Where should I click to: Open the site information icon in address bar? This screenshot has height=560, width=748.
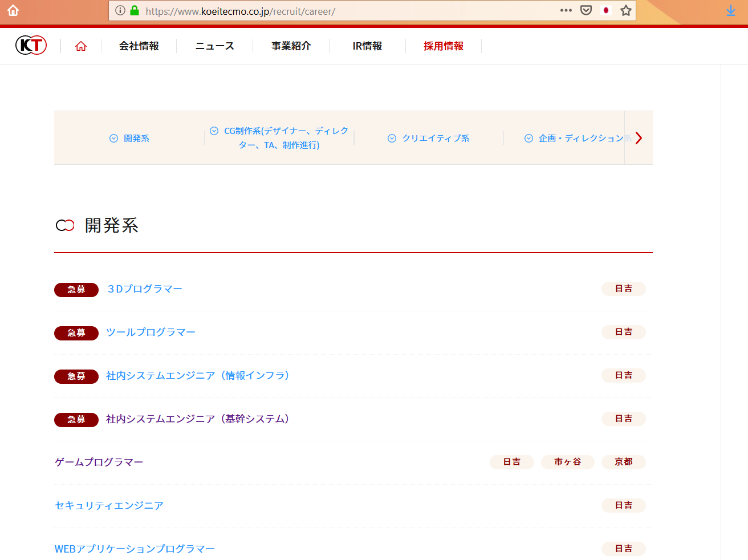pos(120,10)
